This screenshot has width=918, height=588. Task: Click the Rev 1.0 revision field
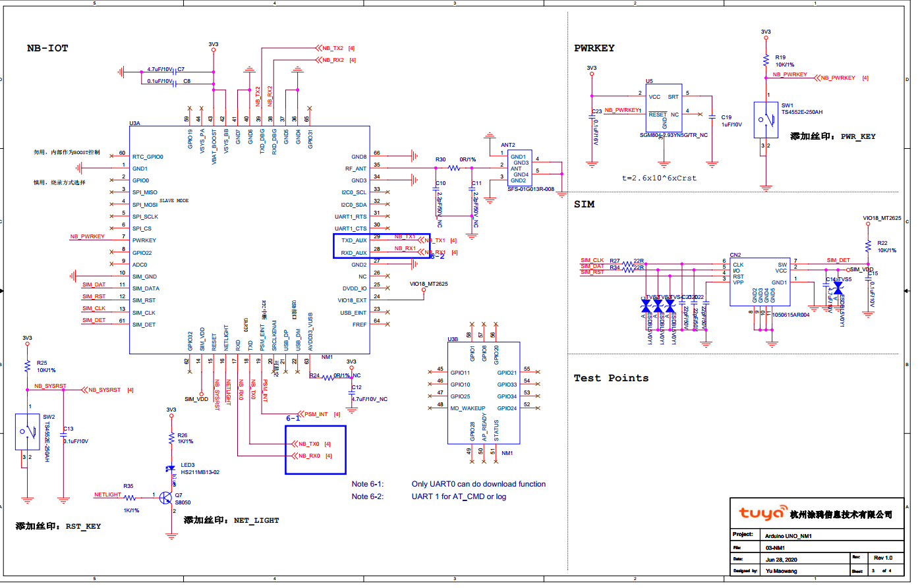(x=883, y=558)
